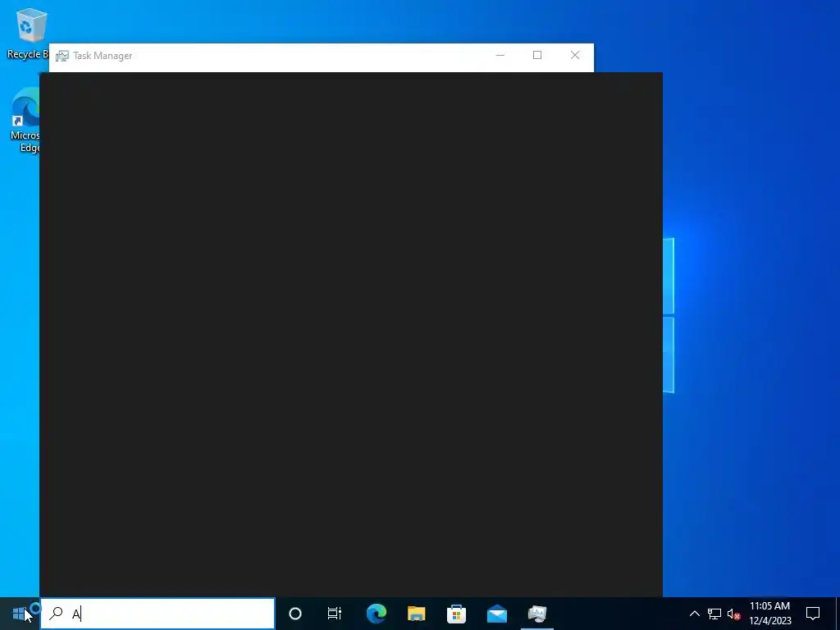Click the magnifier icon in search box

[56, 614]
